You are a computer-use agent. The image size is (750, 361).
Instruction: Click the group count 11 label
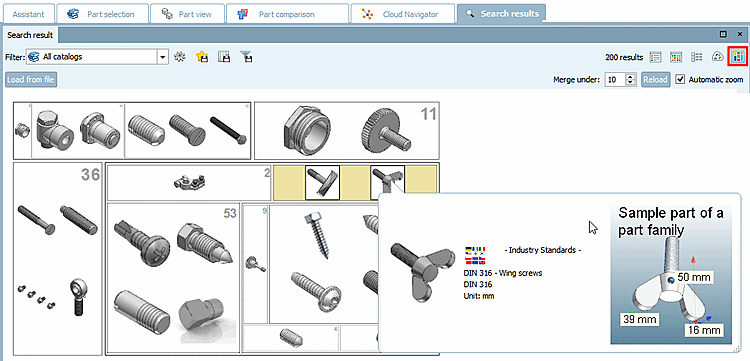pyautogui.click(x=428, y=114)
